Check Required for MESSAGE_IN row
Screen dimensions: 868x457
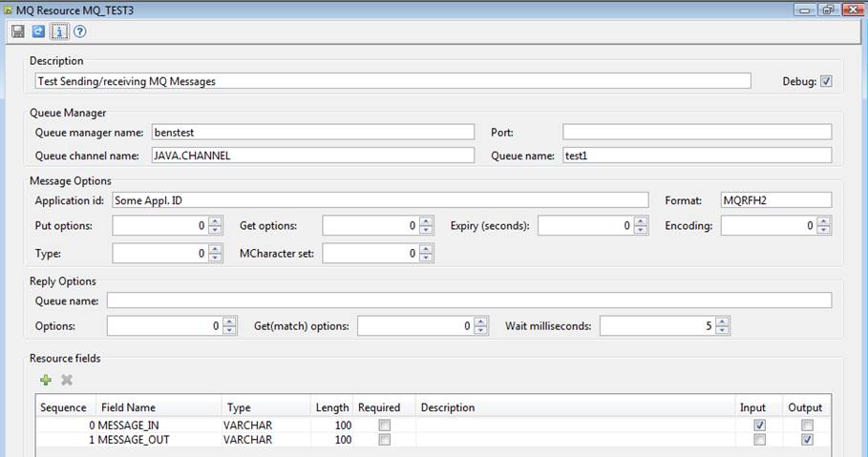pos(384,425)
